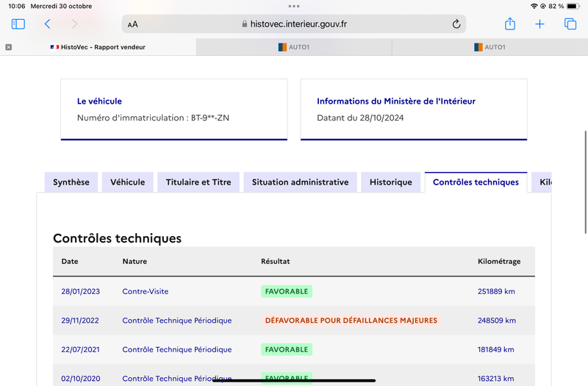Open the AA reader options
The height and width of the screenshot is (386, 588).
pyautogui.click(x=133, y=24)
